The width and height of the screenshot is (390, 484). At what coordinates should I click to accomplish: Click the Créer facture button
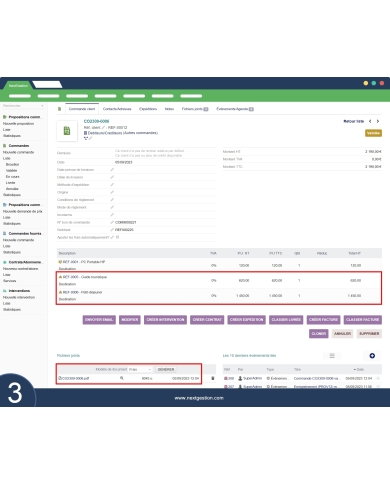(323, 320)
